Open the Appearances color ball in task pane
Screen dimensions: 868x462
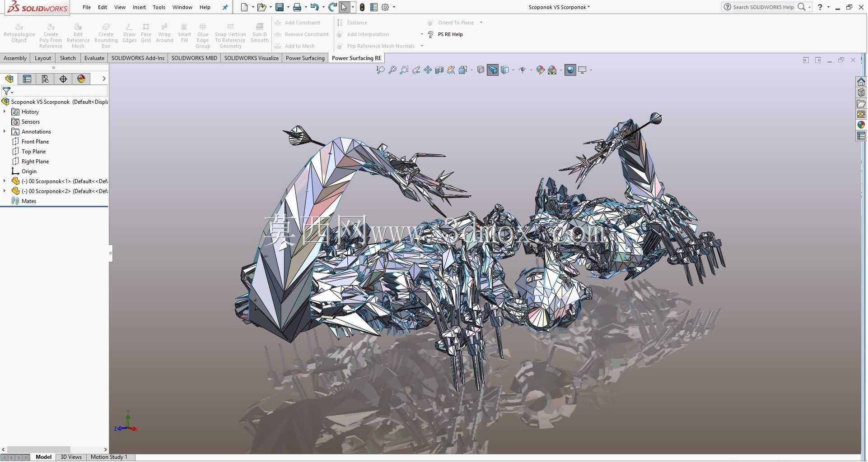click(x=861, y=125)
